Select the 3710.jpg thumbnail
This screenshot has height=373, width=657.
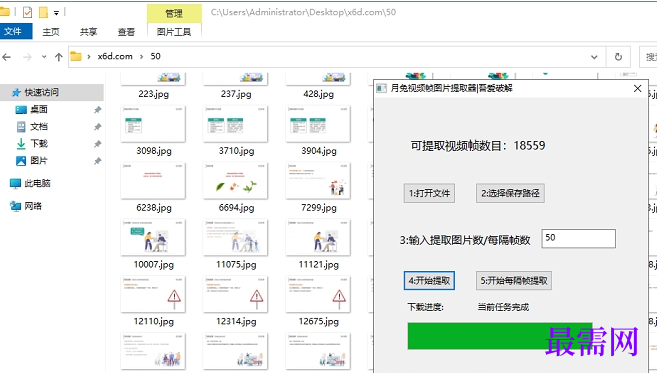(235, 124)
